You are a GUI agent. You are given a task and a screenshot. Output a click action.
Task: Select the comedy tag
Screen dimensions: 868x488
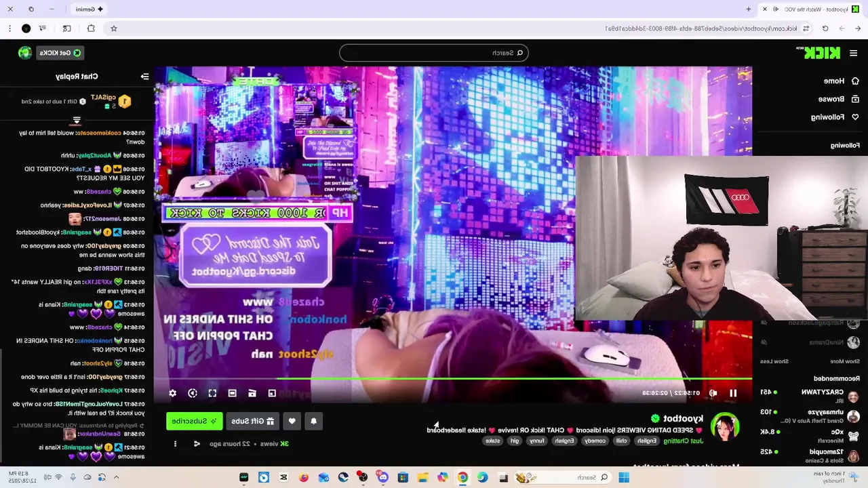(x=595, y=441)
